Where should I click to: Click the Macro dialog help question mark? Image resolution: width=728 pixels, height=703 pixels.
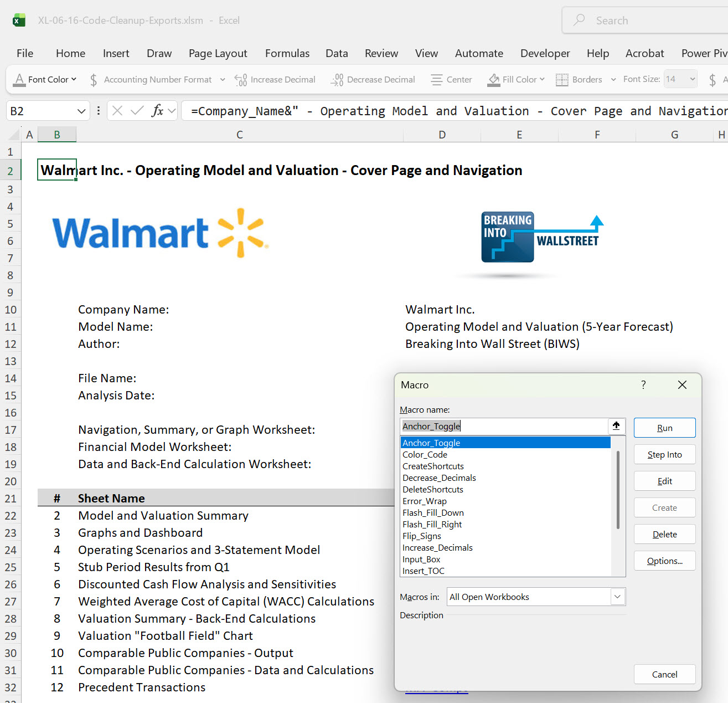643,384
